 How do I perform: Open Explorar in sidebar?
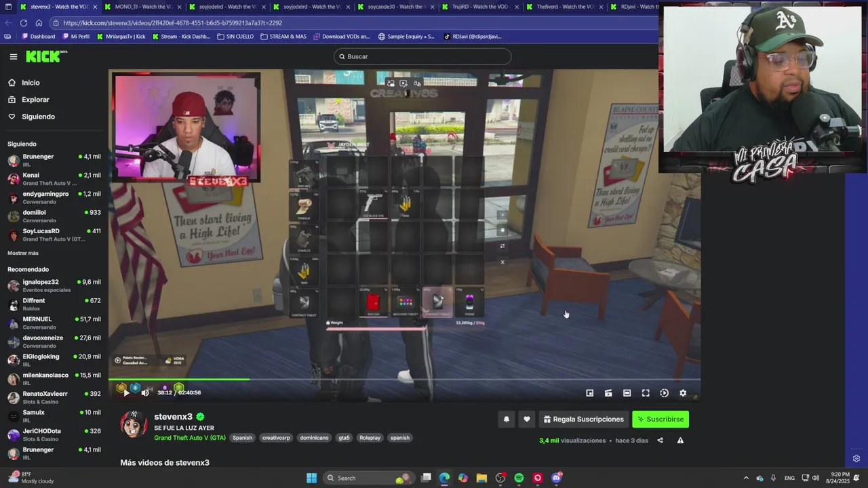coord(35,100)
